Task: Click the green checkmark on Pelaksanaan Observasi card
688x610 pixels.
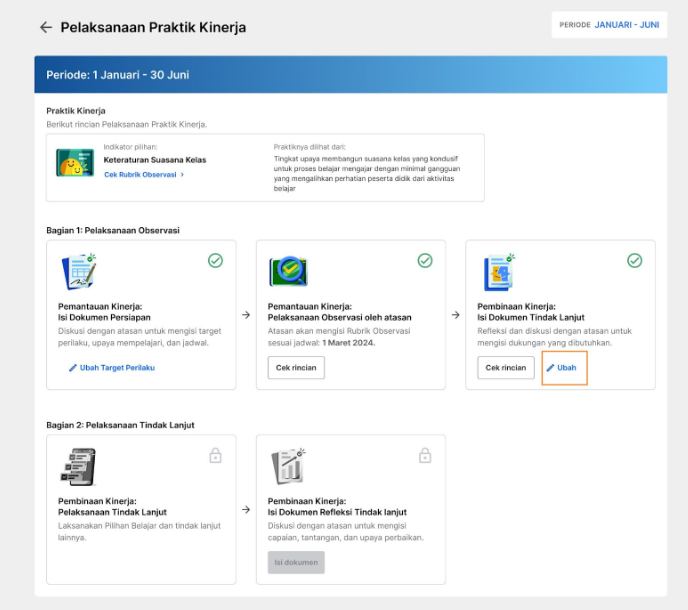Action: [425, 261]
